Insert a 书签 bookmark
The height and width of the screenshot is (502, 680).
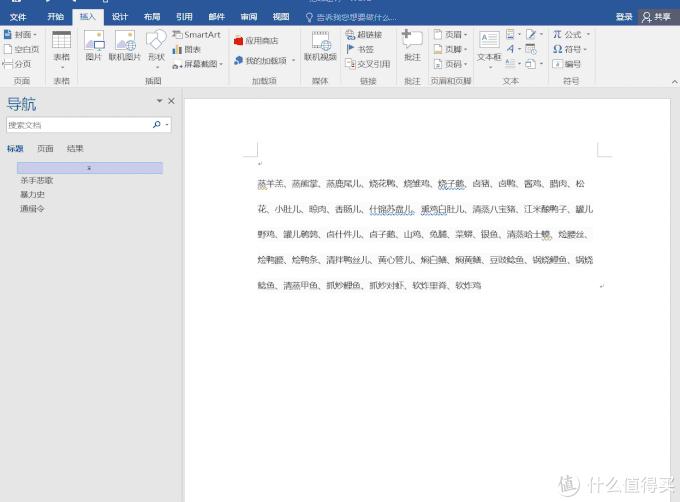coord(360,49)
